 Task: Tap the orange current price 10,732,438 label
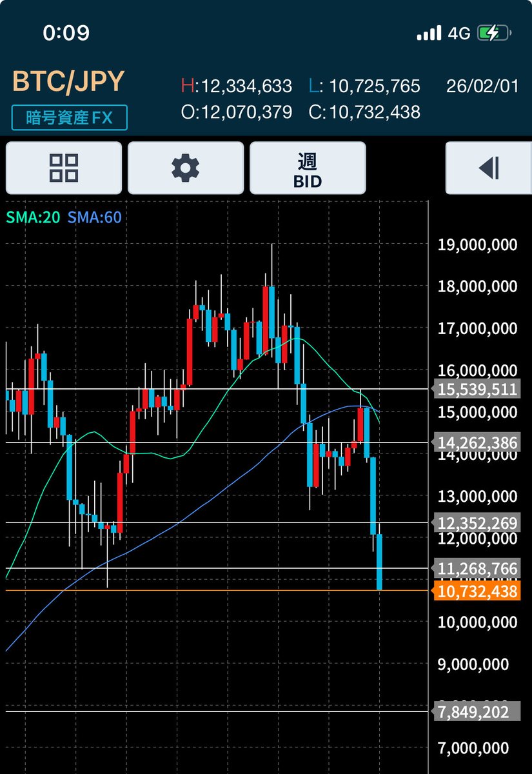point(477,591)
